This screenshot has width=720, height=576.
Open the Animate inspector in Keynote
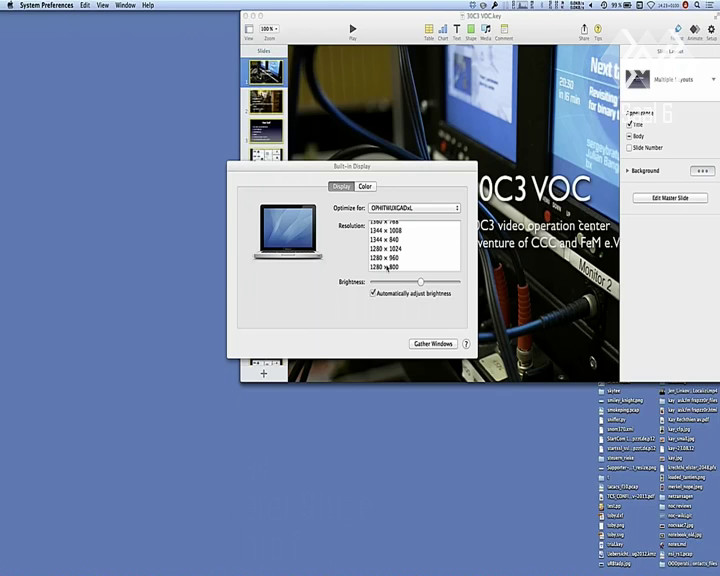(x=695, y=32)
